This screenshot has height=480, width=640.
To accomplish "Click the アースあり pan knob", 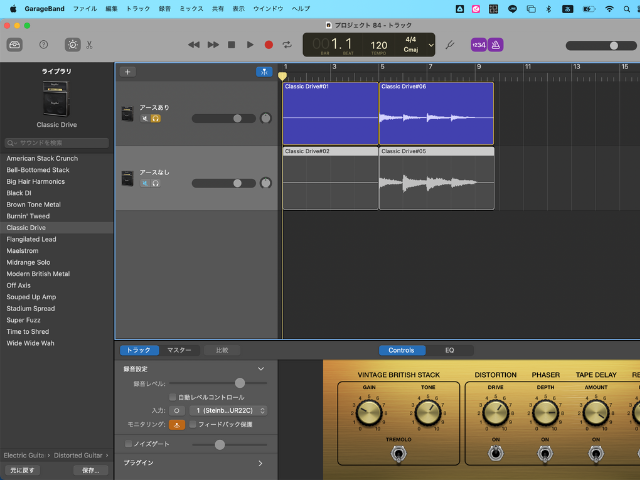I will (266, 118).
